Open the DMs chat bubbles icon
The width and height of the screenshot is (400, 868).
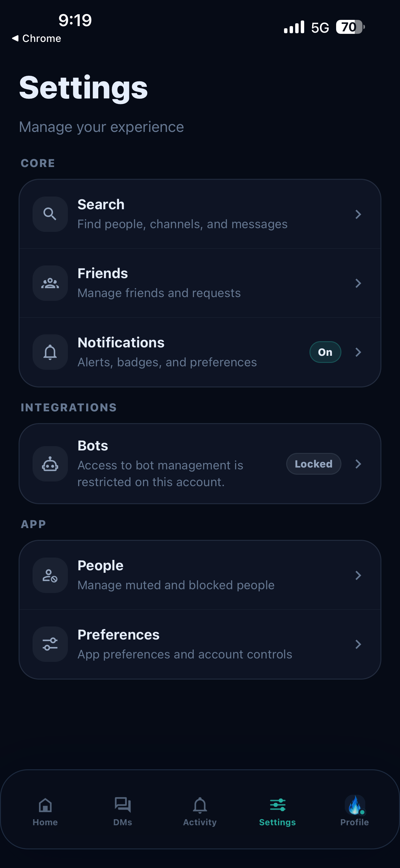pos(122,805)
